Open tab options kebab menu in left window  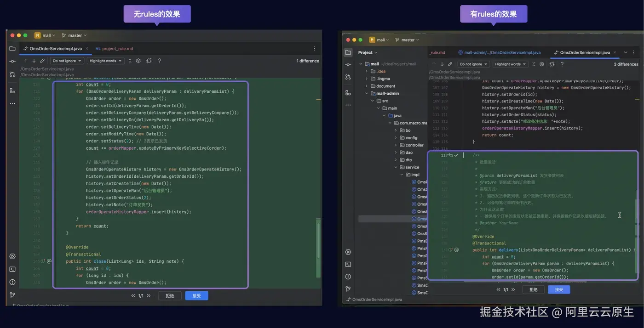(315, 48)
